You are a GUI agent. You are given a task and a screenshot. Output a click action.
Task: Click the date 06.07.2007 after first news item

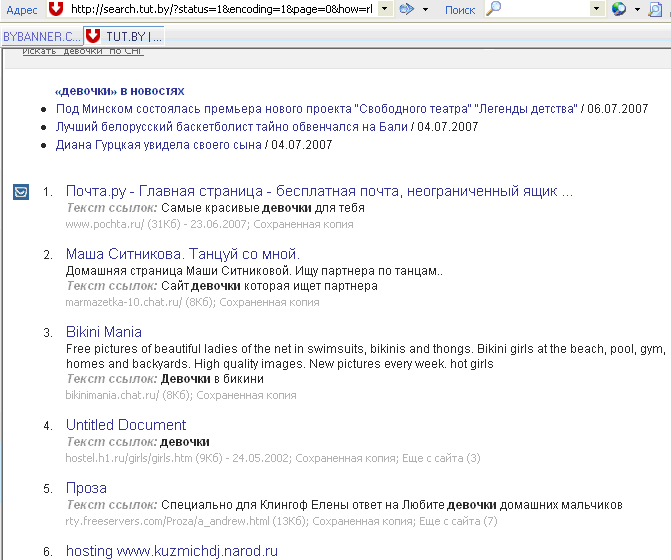click(x=618, y=109)
